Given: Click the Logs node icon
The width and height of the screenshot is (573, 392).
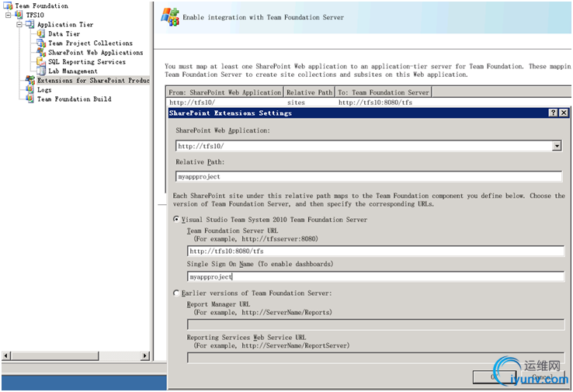Looking at the screenshot, I should tap(30, 89).
